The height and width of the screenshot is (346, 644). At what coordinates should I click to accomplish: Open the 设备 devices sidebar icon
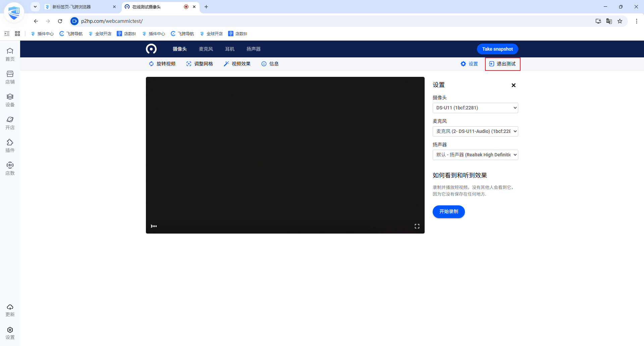coord(10,100)
